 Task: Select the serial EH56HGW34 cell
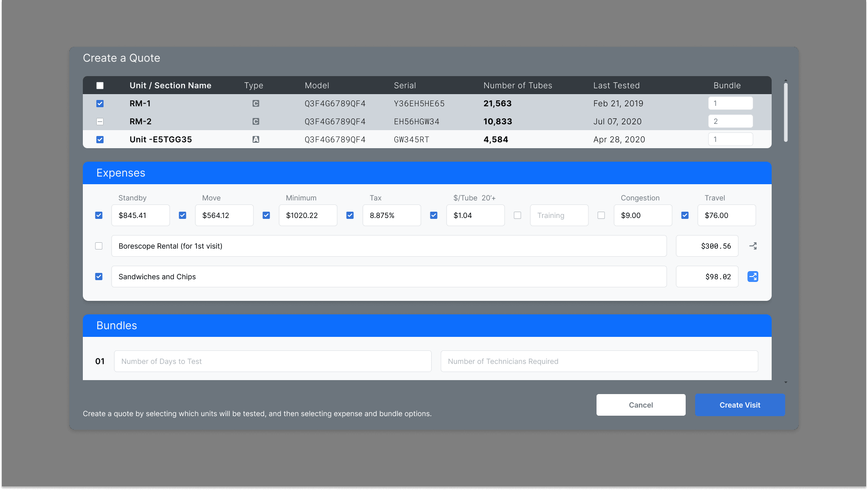pos(416,122)
